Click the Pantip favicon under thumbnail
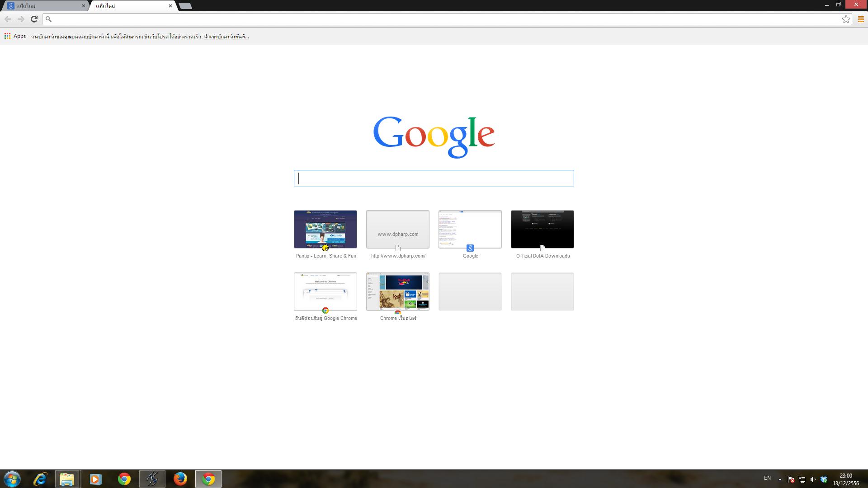The width and height of the screenshot is (868, 488). pos(325,248)
